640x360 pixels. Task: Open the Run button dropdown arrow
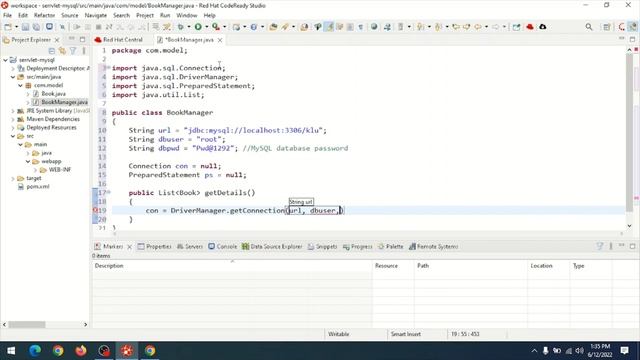[207, 27]
